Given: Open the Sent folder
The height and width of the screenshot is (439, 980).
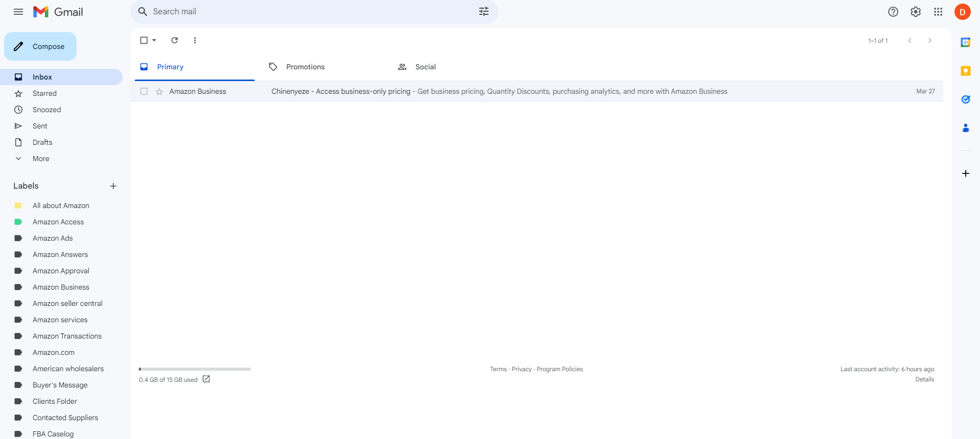Looking at the screenshot, I should coord(61,126).
